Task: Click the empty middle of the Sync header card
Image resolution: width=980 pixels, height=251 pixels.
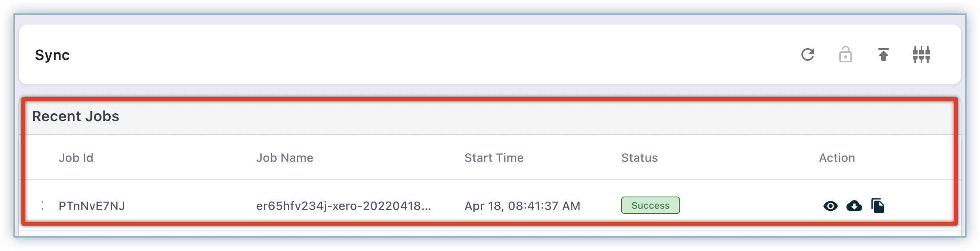Action: click(435, 55)
